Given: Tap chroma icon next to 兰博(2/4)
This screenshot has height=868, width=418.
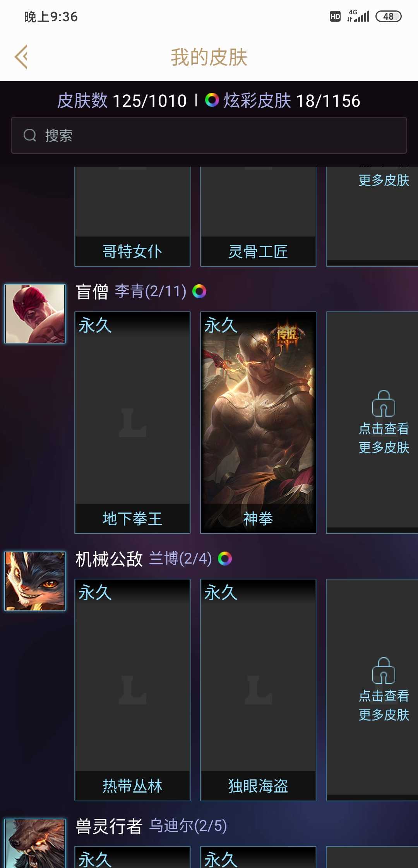Looking at the screenshot, I should pos(225,559).
